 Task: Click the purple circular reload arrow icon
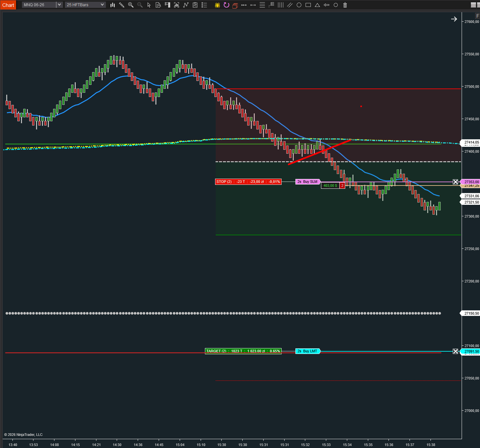[226, 5]
